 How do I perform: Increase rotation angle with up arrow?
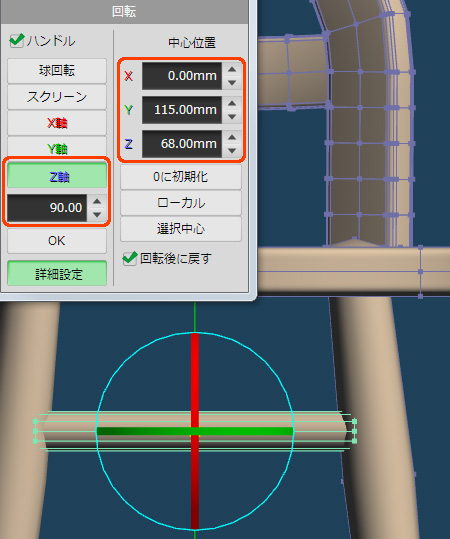point(97,201)
